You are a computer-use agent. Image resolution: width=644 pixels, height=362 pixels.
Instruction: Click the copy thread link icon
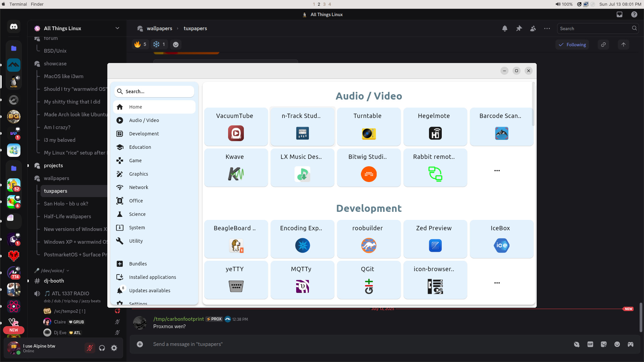[603, 45]
